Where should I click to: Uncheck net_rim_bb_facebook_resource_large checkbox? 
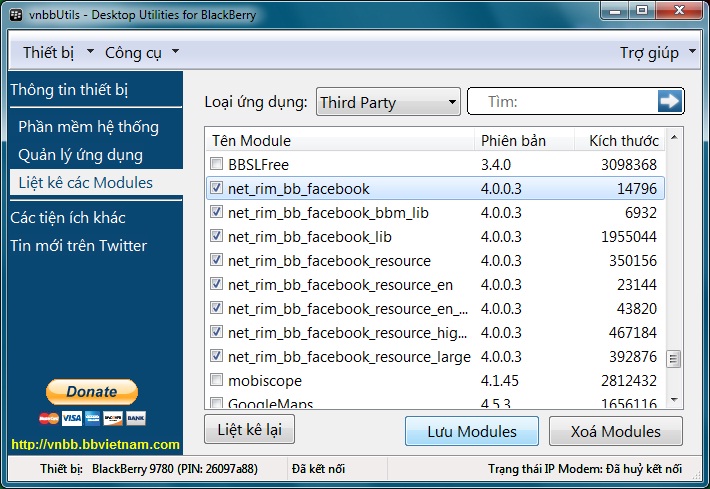(x=216, y=355)
